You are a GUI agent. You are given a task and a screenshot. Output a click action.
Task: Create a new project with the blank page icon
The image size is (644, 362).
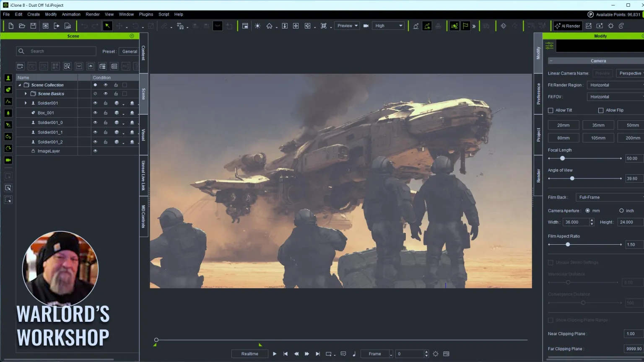(11, 26)
